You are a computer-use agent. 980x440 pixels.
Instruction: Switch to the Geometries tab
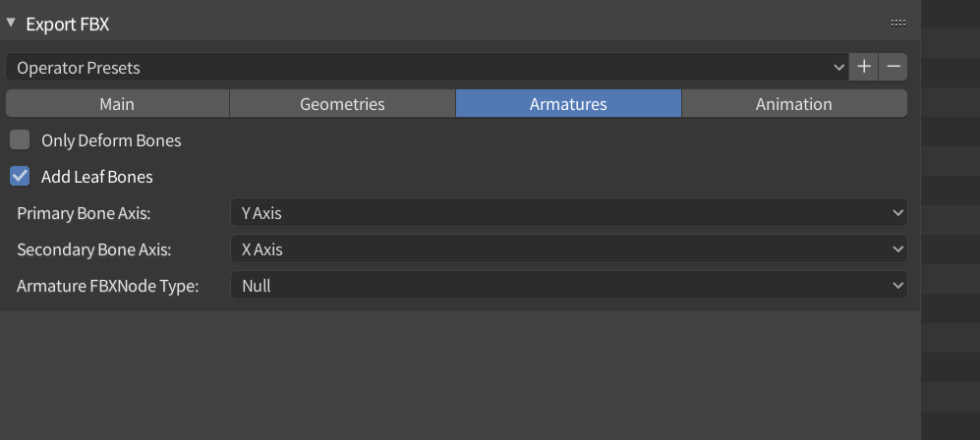(342, 103)
